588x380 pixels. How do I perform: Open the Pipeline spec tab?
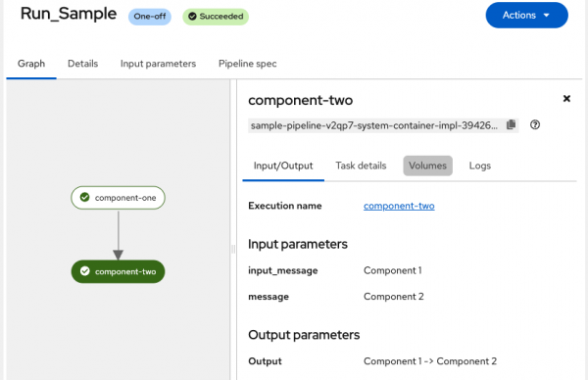click(x=248, y=64)
